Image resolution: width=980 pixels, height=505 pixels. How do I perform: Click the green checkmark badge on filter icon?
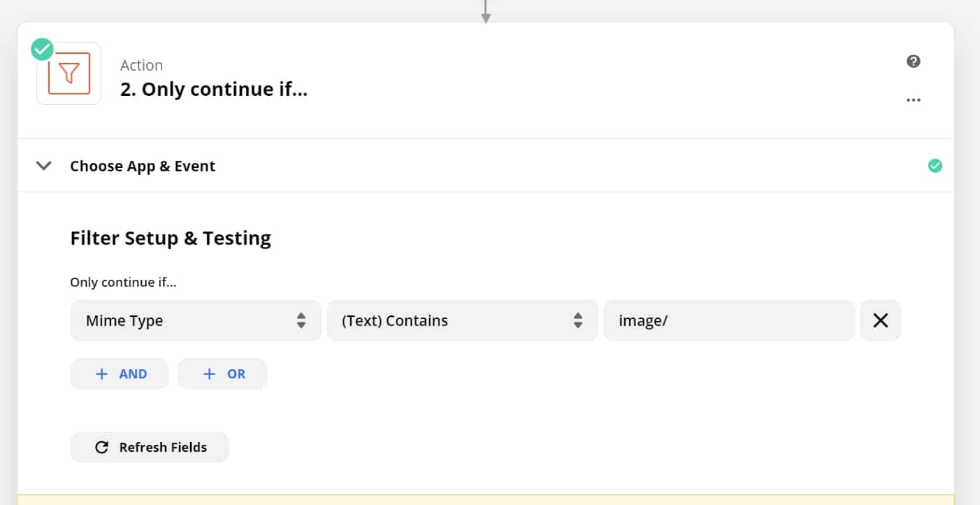pyautogui.click(x=43, y=50)
